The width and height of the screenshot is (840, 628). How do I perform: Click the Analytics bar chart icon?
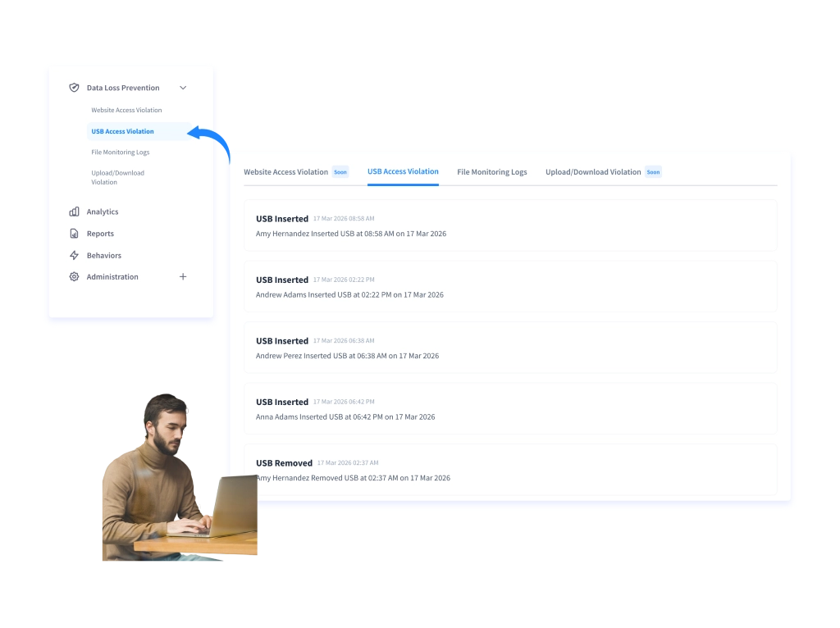click(x=74, y=212)
